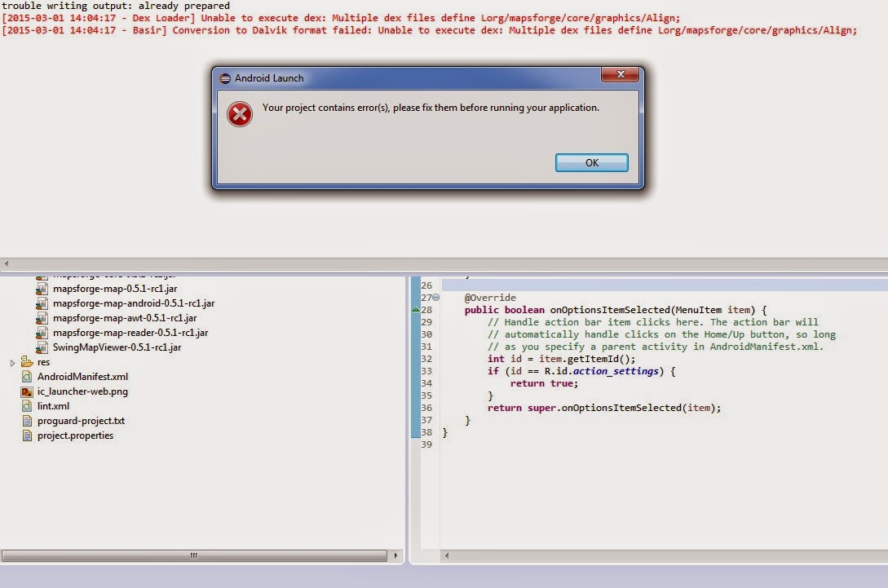Click the error message text in dialog

click(431, 108)
